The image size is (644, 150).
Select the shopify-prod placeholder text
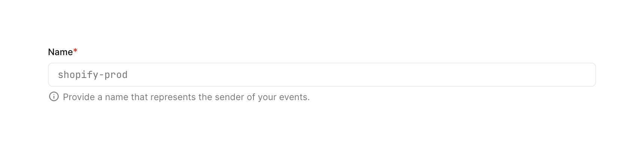click(x=92, y=75)
